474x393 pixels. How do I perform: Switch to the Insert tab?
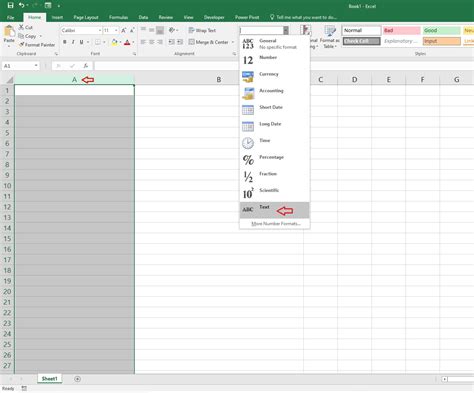[57, 17]
